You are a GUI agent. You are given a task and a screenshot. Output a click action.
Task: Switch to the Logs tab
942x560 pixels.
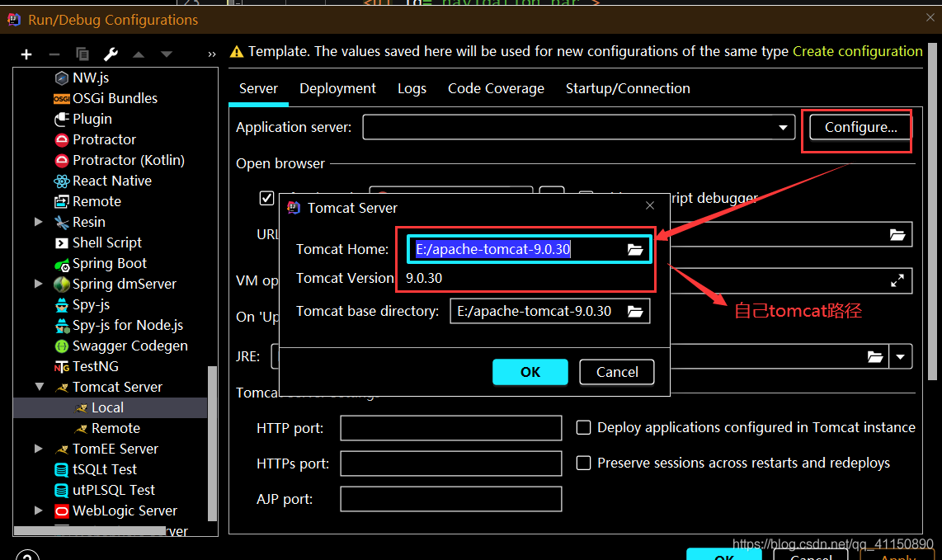pos(412,89)
